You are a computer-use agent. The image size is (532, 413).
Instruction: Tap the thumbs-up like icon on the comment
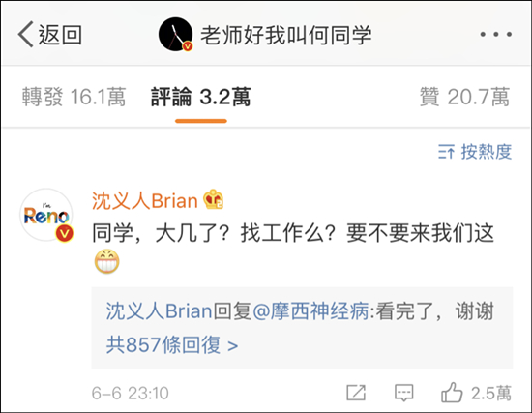452,393
